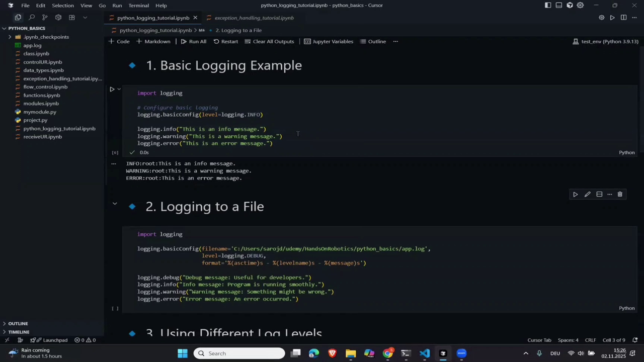Open the Search view icon
The image size is (644, 362).
[x=32, y=18]
